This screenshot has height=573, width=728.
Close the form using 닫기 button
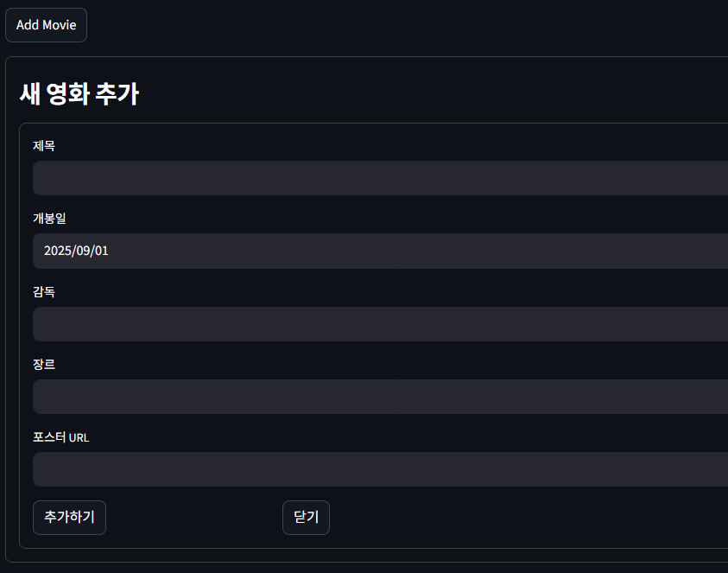[306, 517]
